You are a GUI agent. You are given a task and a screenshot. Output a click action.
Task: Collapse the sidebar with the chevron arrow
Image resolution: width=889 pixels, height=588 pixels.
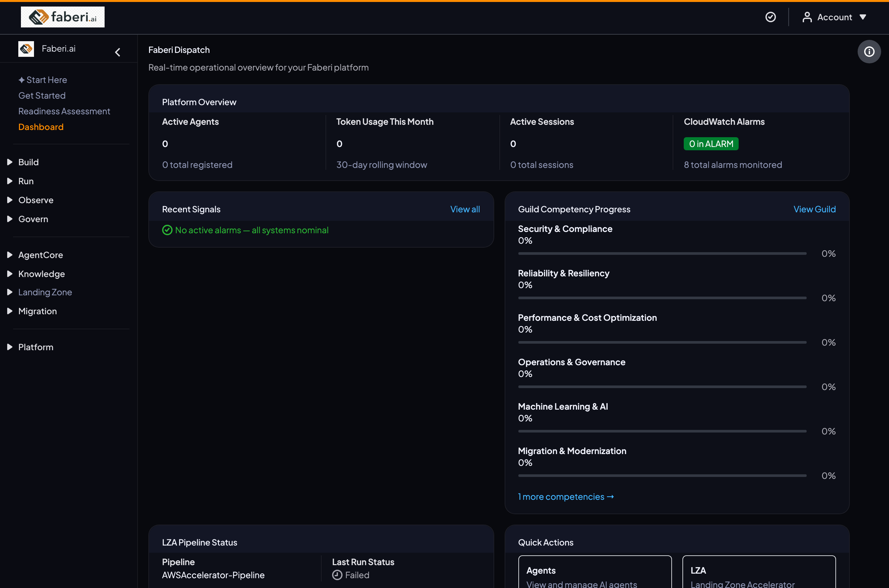[117, 52]
